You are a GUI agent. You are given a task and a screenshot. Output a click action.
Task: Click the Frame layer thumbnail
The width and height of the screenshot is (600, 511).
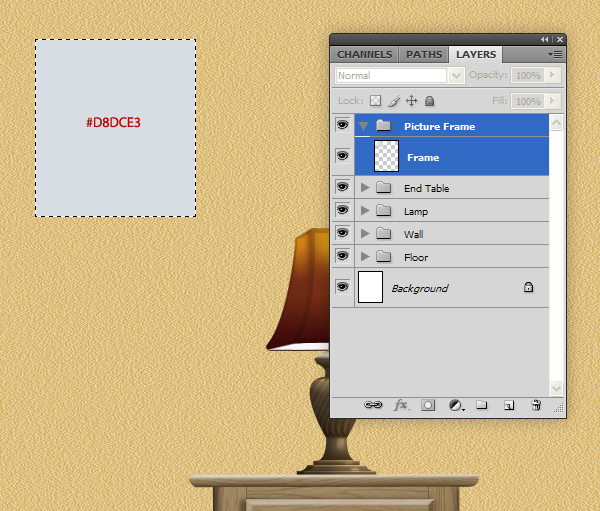point(386,156)
